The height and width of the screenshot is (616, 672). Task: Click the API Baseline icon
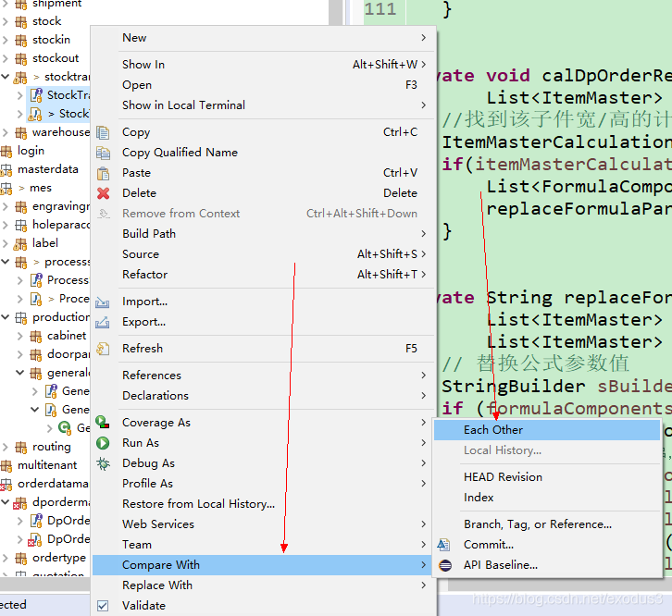pos(445,565)
